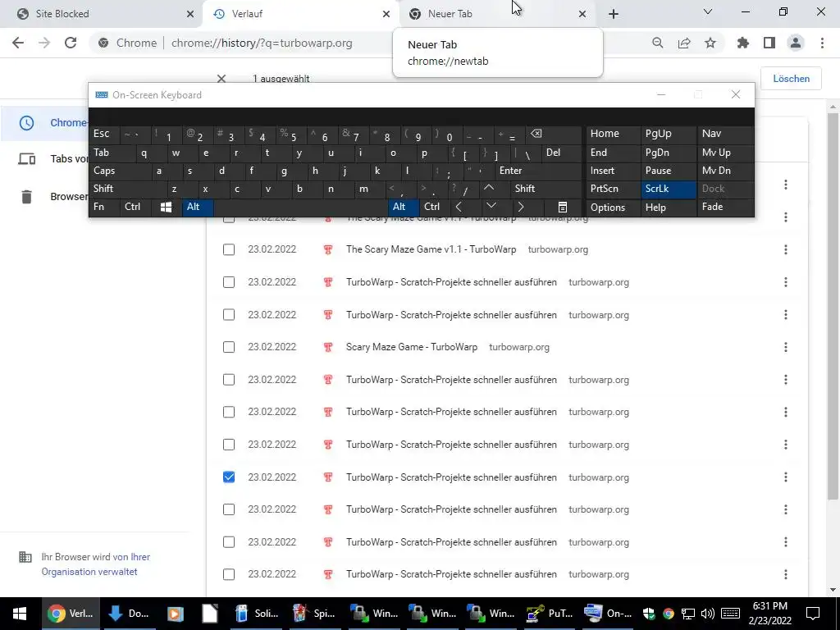840x630 pixels.
Task: Click the address bar showing chrome://history
Action: coord(262,43)
